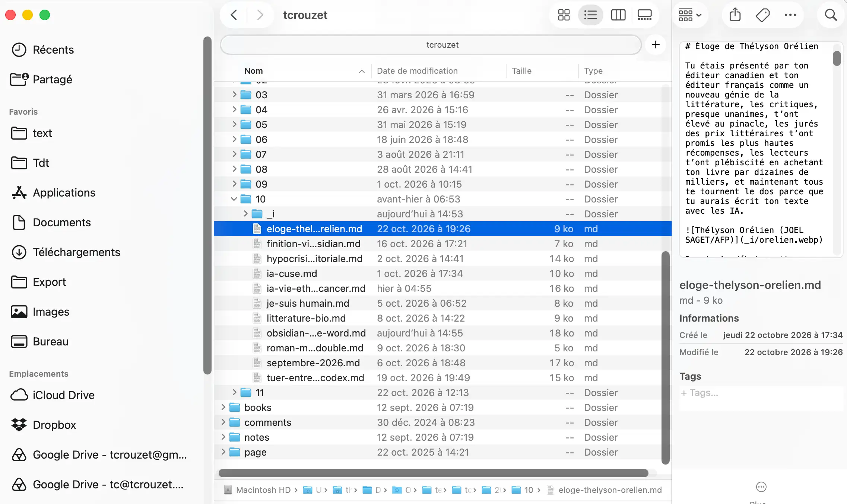The image size is (847, 504).
Task: Click the Tags input field
Action: pos(761,393)
